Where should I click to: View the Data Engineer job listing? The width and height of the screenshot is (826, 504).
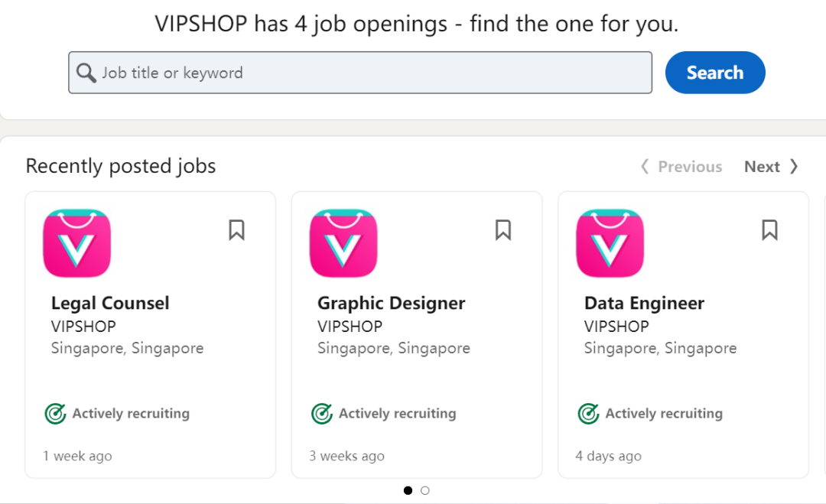[644, 303]
